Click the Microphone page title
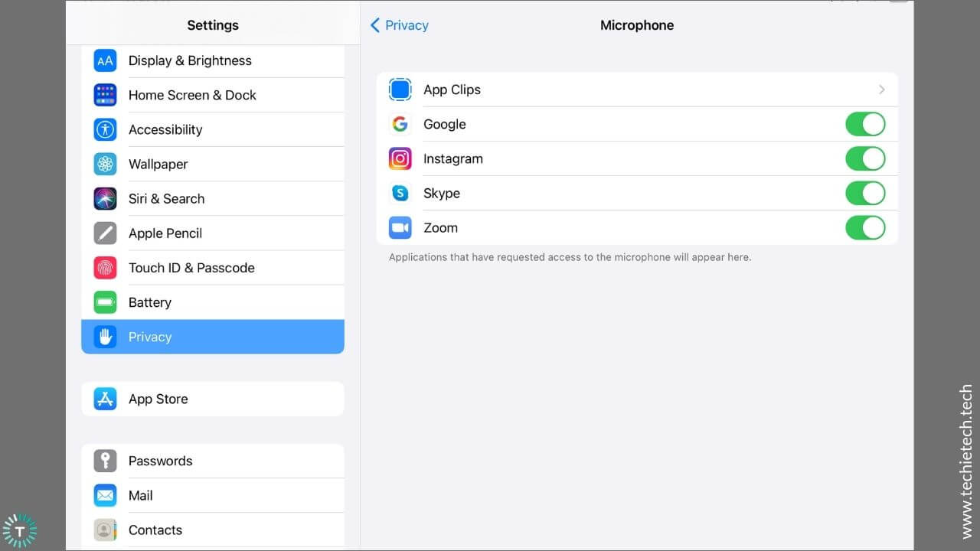Screen dimensions: 980x551 [637, 25]
